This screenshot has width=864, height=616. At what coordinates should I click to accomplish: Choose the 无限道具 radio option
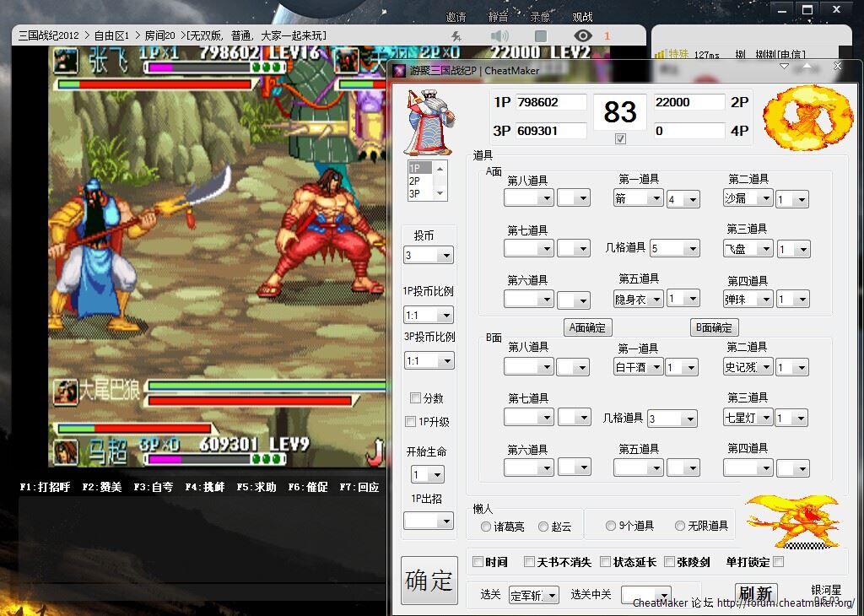680,526
